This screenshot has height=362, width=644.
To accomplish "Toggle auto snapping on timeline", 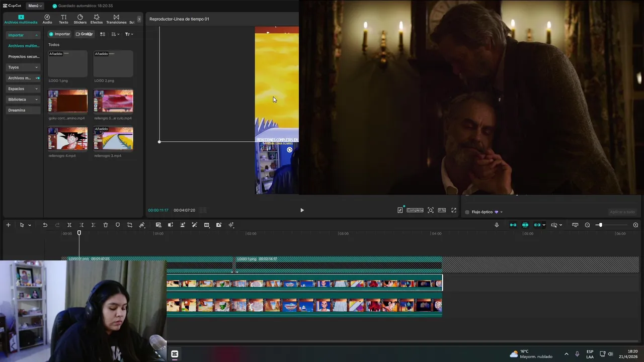I will (525, 225).
